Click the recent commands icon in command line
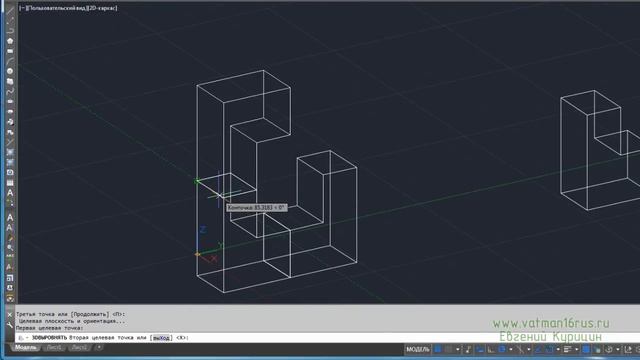This screenshot has width=640, height=360. (x=21, y=338)
